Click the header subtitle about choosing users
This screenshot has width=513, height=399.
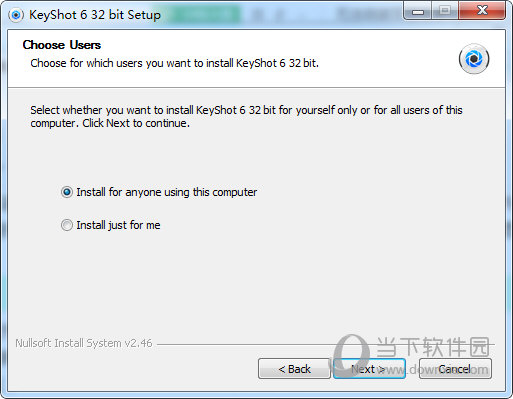click(174, 63)
